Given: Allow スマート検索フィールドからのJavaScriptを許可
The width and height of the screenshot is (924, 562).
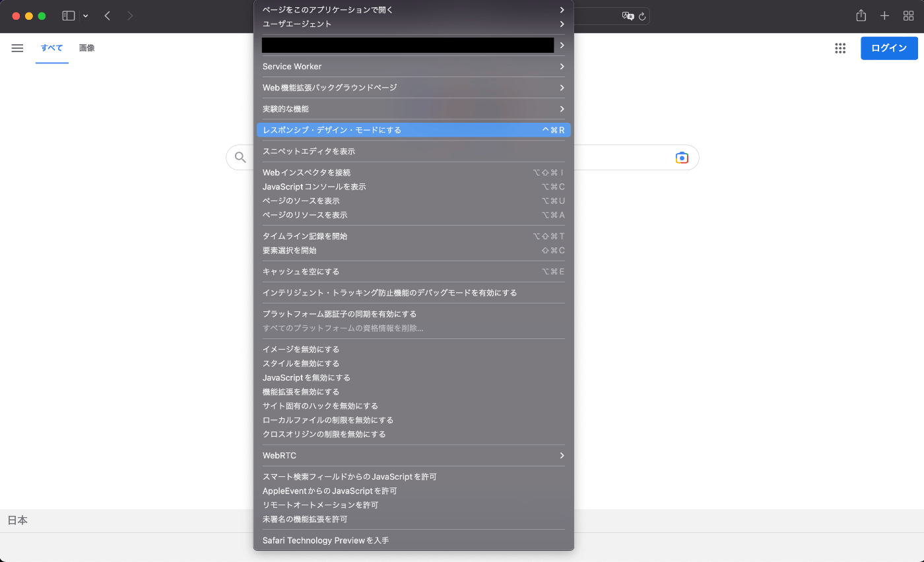Looking at the screenshot, I should pos(414,477).
